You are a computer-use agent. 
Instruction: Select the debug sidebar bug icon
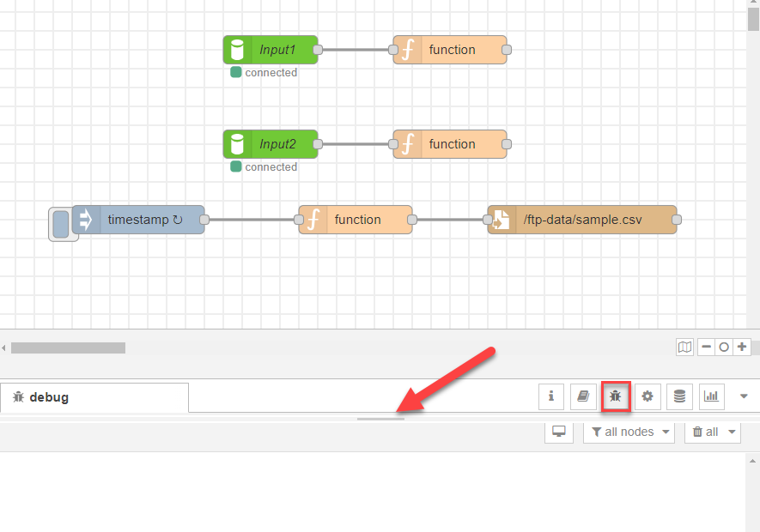[616, 396]
